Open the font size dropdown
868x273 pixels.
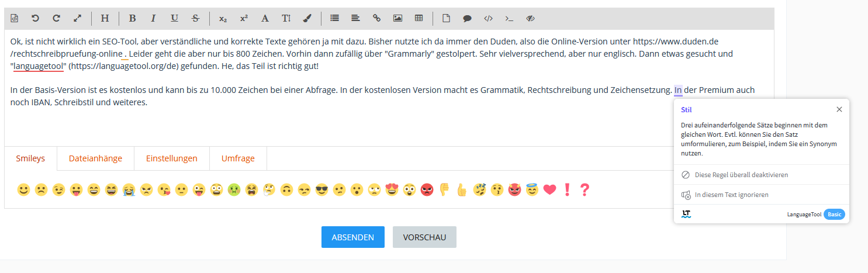click(286, 18)
